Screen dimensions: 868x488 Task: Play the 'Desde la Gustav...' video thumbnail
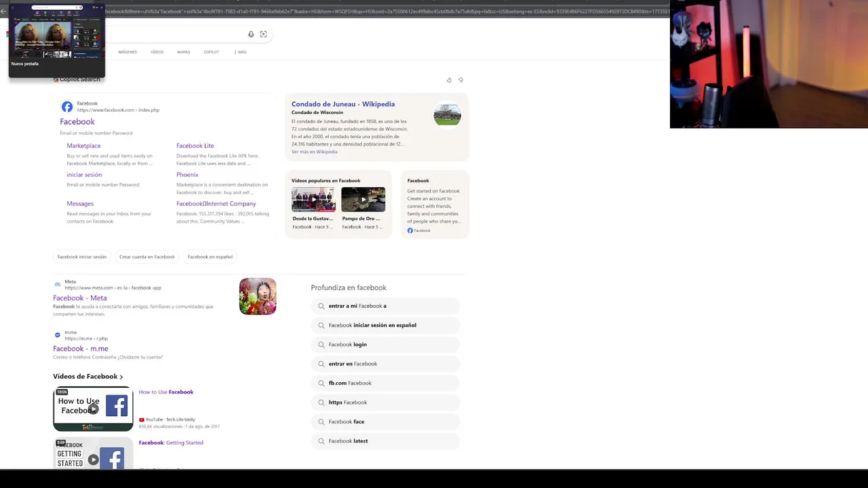313,200
